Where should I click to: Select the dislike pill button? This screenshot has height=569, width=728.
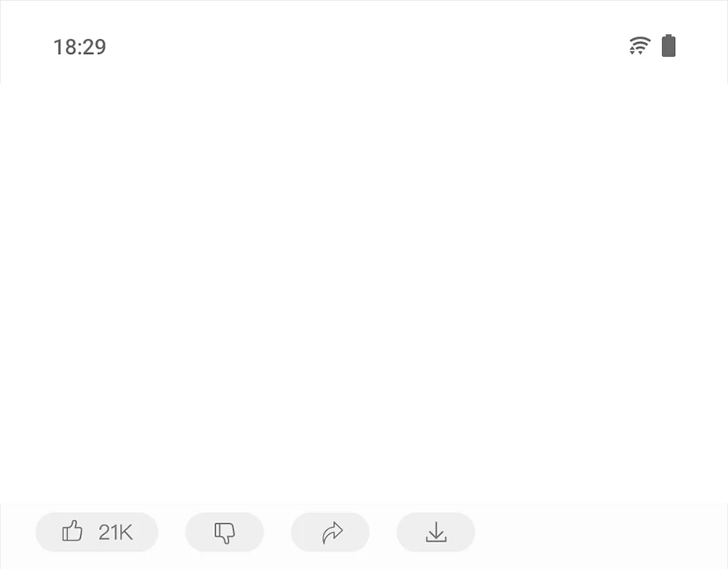point(224,532)
